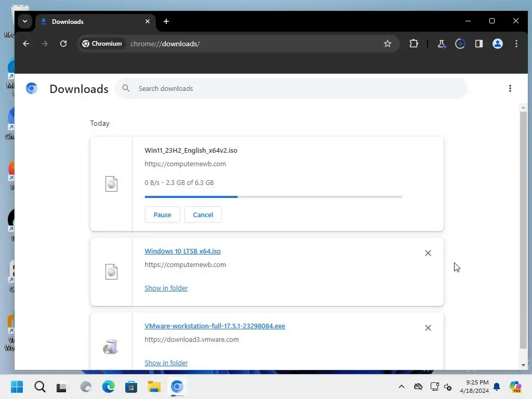The width and height of the screenshot is (532, 399).
Task: Open the Windows Start menu
Action: 17,387
